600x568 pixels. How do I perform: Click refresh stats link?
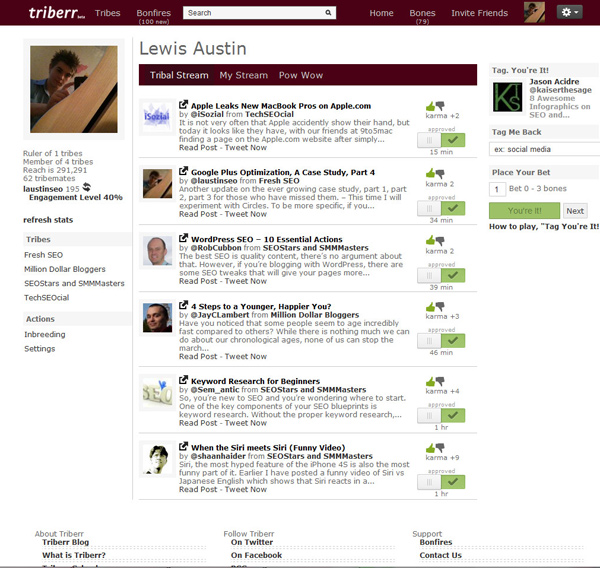pyautogui.click(x=48, y=220)
